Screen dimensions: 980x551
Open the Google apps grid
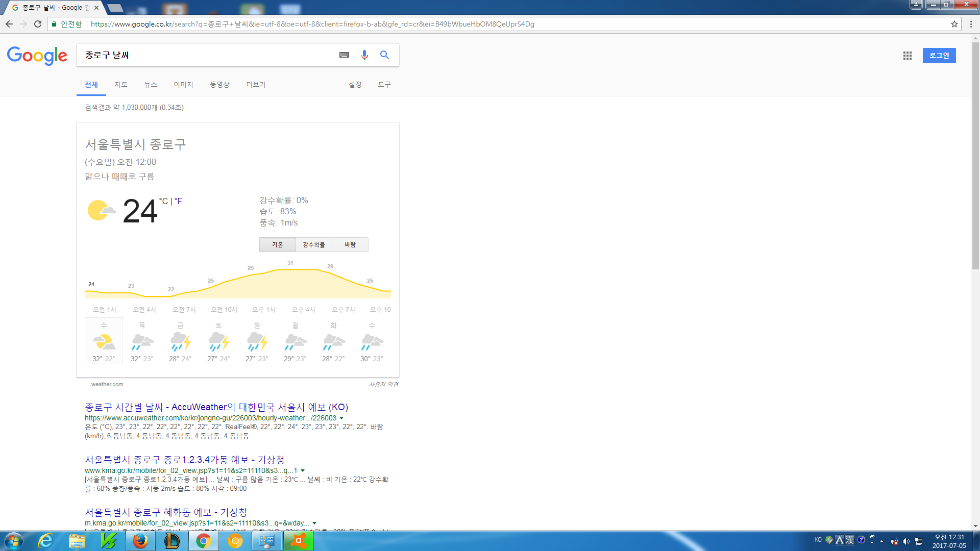coord(907,56)
